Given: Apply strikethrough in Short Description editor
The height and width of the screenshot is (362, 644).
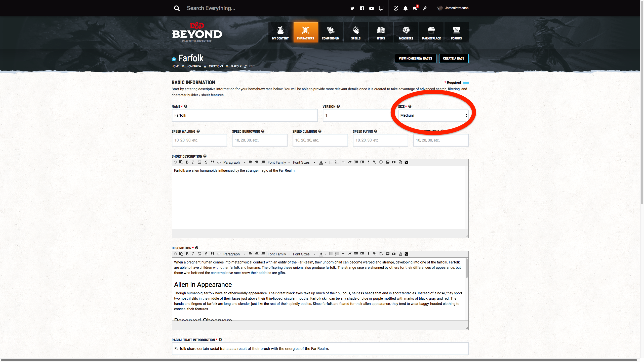Looking at the screenshot, I should tap(206, 162).
